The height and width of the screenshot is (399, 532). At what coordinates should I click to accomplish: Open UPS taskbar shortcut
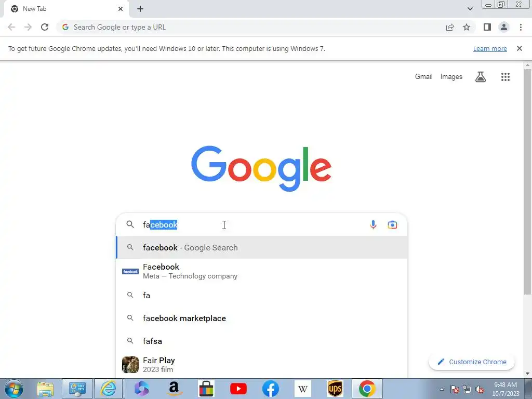tap(335, 389)
